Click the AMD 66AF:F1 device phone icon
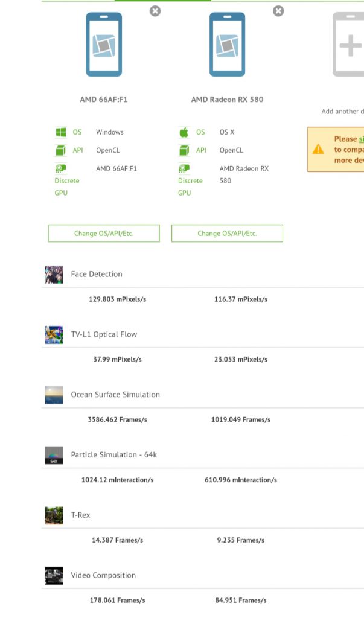The width and height of the screenshot is (364, 618). click(104, 45)
